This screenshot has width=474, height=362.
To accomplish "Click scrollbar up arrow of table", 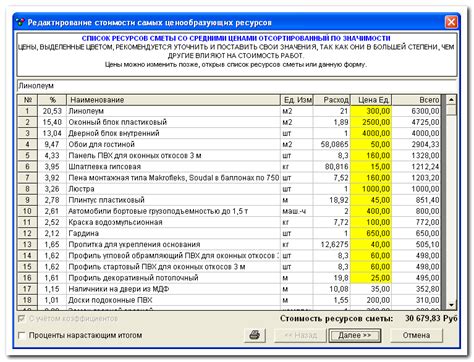I will [x=451, y=100].
